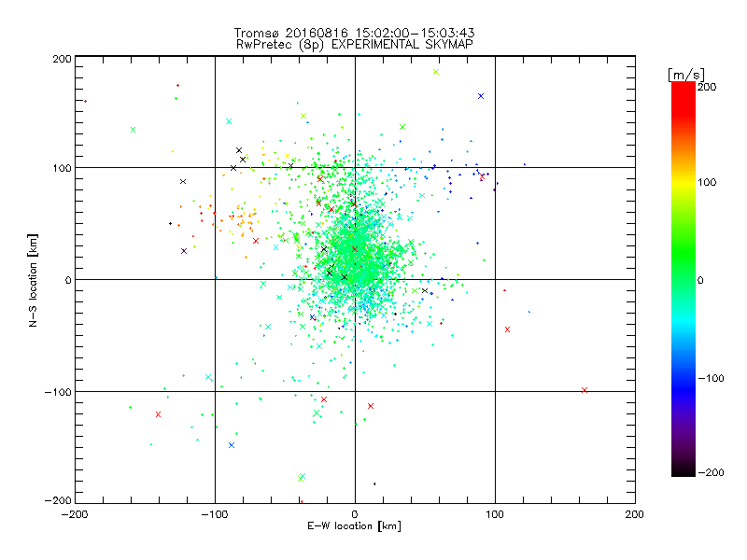Click the '[m/s]' colorbar unit label

point(686,75)
